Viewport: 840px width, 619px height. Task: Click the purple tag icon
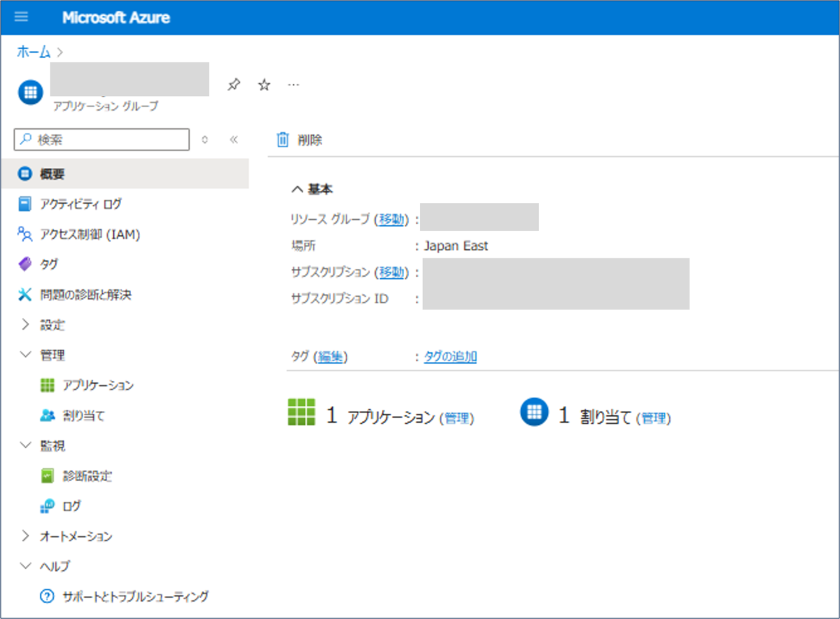[25, 265]
